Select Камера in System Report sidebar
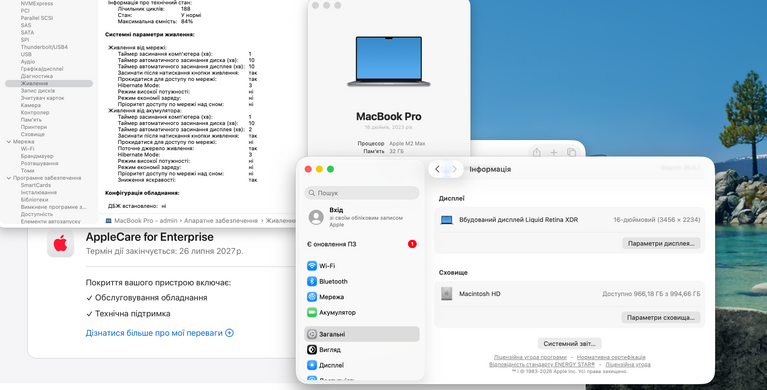Screen dimensions: 767x390 (x=31, y=105)
